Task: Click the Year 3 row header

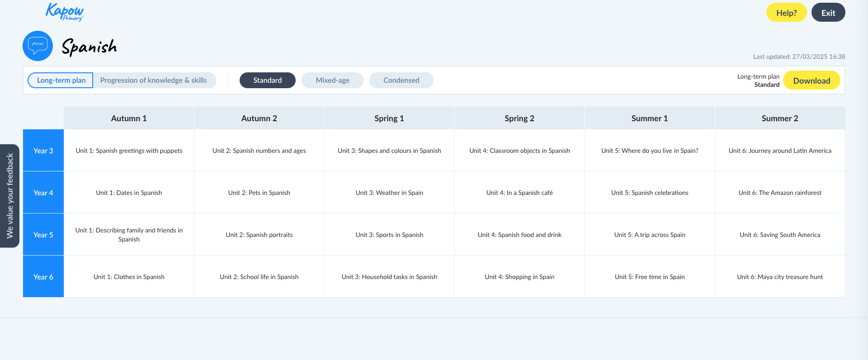Action: pyautogui.click(x=43, y=151)
